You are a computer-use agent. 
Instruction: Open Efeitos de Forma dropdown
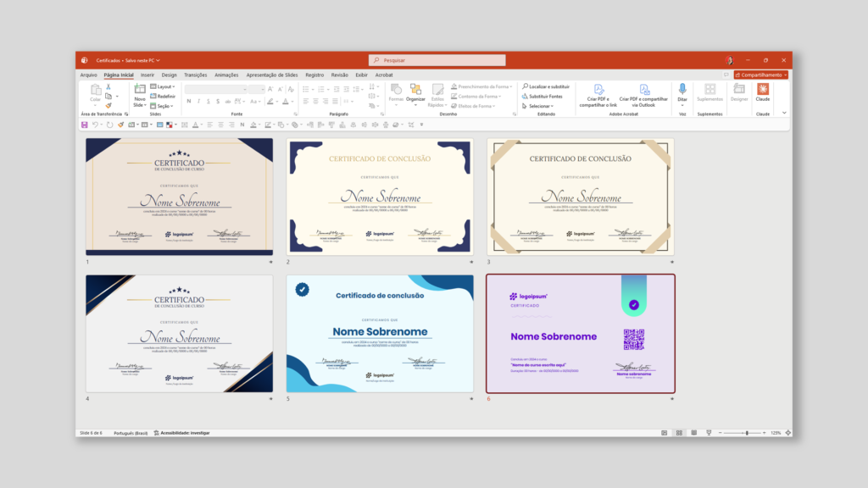473,106
